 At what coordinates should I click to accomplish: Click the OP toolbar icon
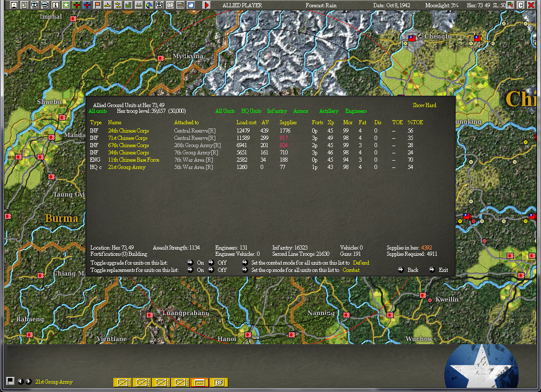pos(170,5)
